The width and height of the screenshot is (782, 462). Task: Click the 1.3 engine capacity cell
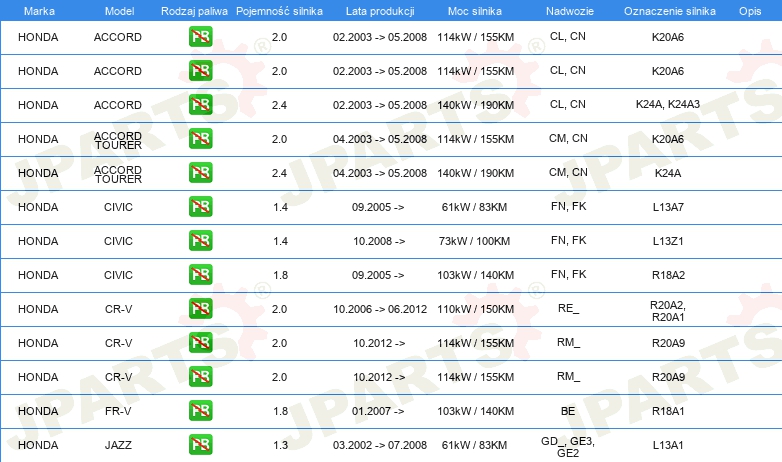[x=280, y=445]
